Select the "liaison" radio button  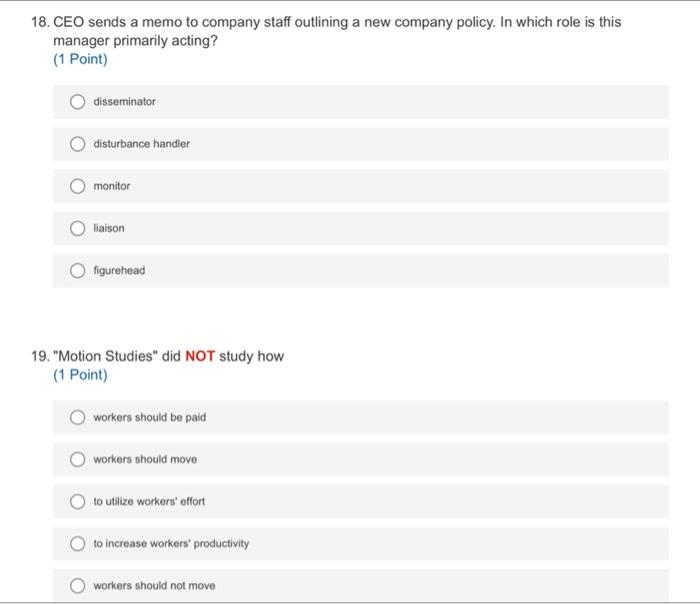[77, 228]
